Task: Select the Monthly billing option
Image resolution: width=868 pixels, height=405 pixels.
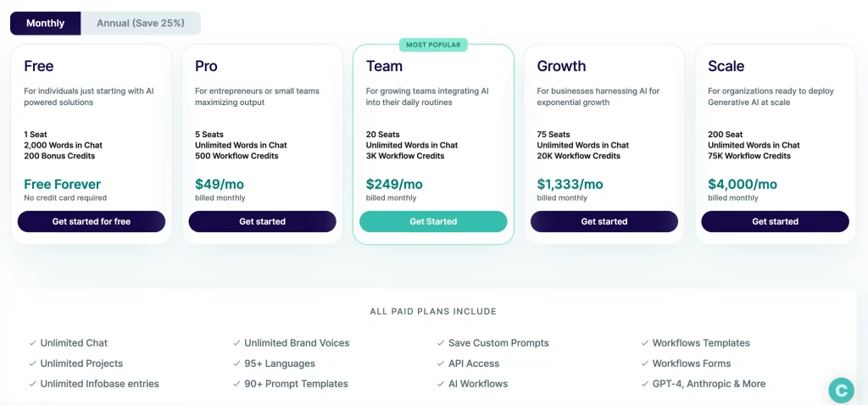Action: coord(46,23)
